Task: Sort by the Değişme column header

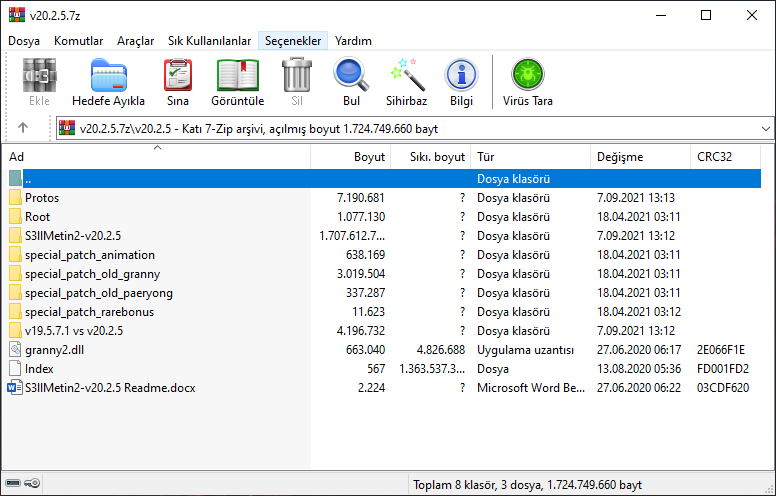Action: [641, 156]
